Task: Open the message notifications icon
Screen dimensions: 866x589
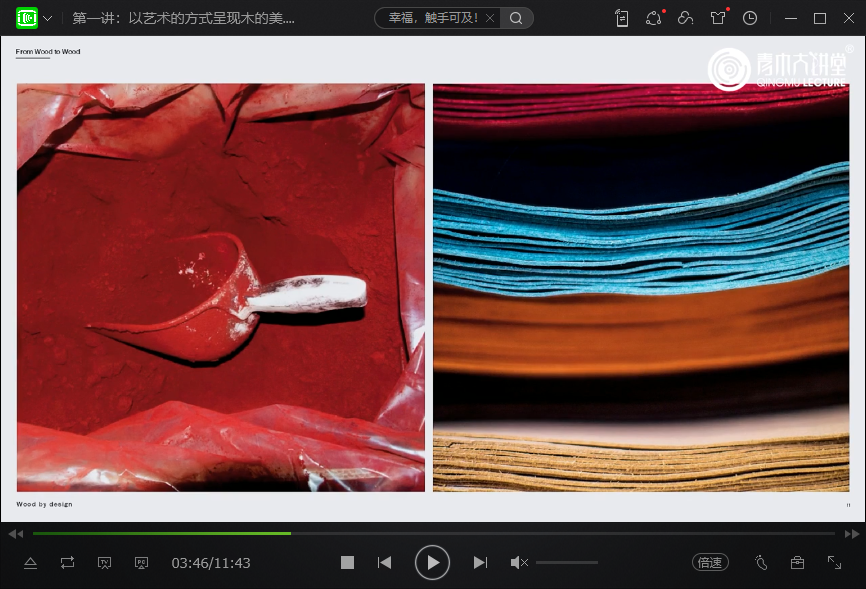Action: coord(654,18)
